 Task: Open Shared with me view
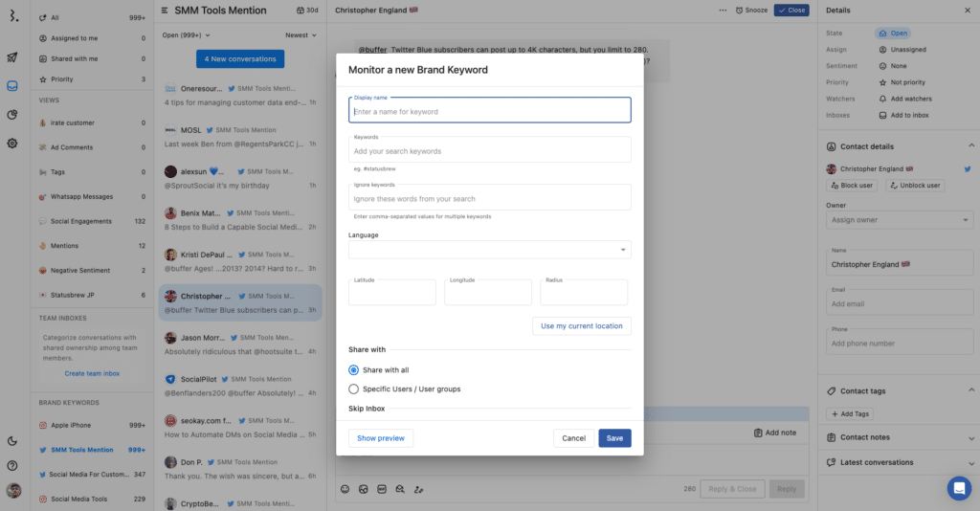92,58
